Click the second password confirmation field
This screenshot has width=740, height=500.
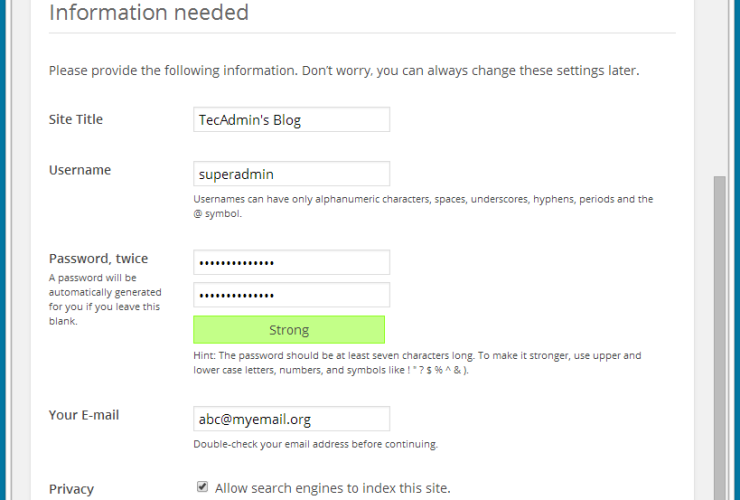pyautogui.click(x=291, y=295)
